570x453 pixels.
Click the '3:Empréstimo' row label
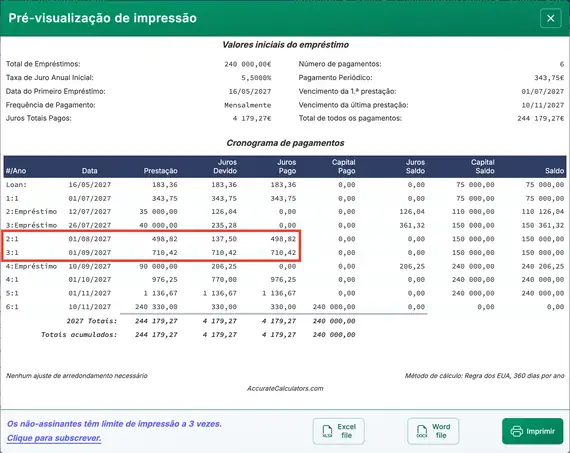[31, 225]
